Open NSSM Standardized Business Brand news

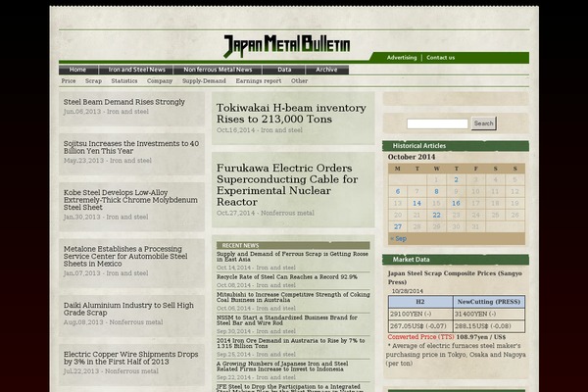287,320
